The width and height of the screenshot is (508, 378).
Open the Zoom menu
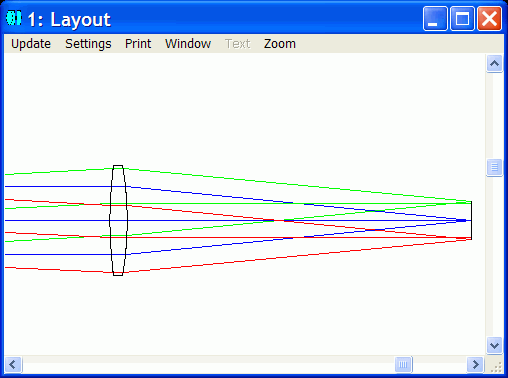280,44
